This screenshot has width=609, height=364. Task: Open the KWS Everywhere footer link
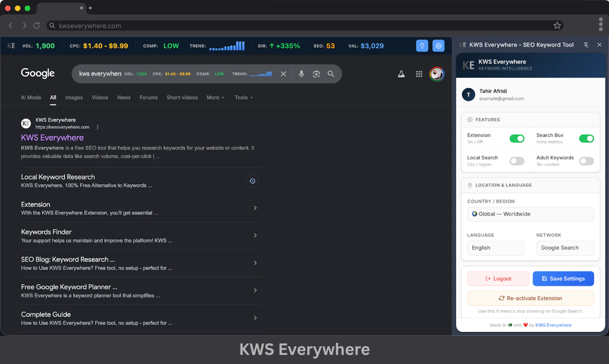(553, 325)
